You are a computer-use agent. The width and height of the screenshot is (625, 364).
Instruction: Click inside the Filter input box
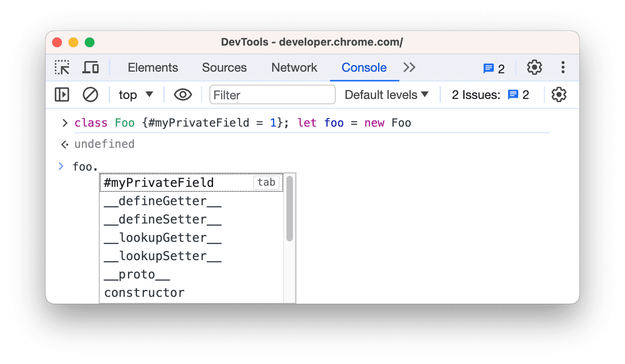(x=272, y=94)
